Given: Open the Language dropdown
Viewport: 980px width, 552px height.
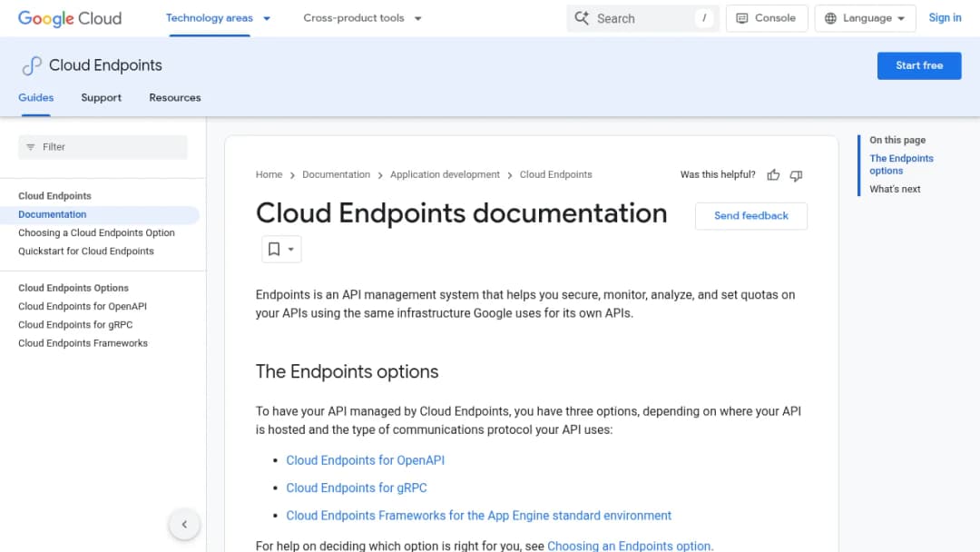Looking at the screenshot, I should pyautogui.click(x=865, y=18).
